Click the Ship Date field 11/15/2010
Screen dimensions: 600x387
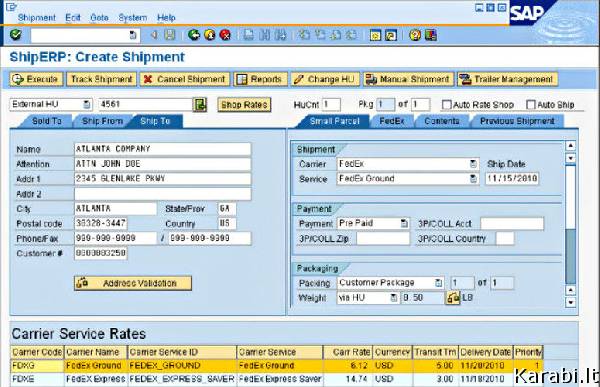pos(512,178)
